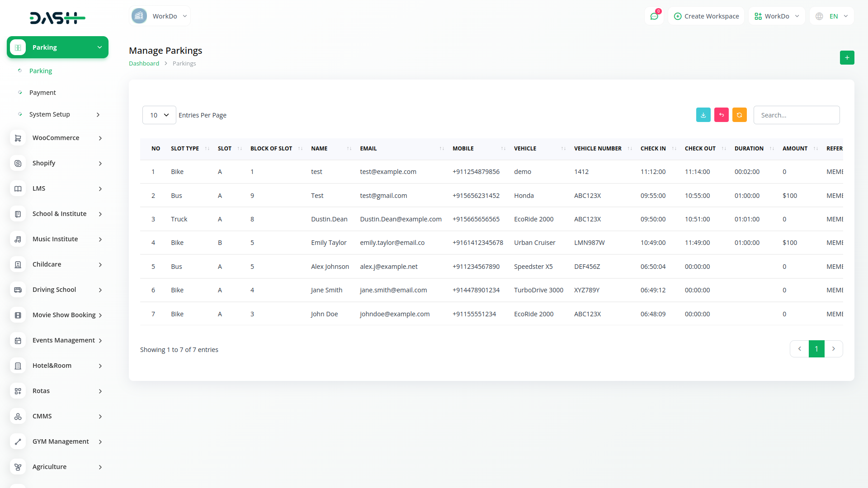Open the Payment menu item
Screen dimensions: 868x488
(42, 93)
